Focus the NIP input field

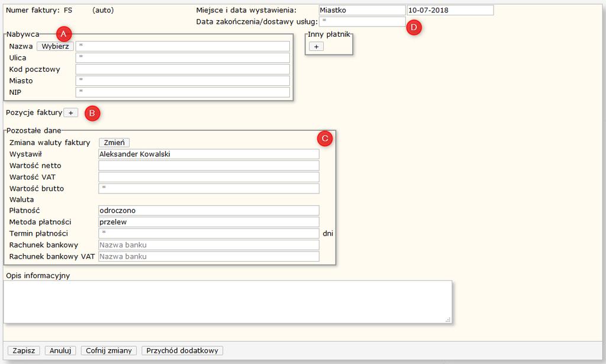point(182,92)
